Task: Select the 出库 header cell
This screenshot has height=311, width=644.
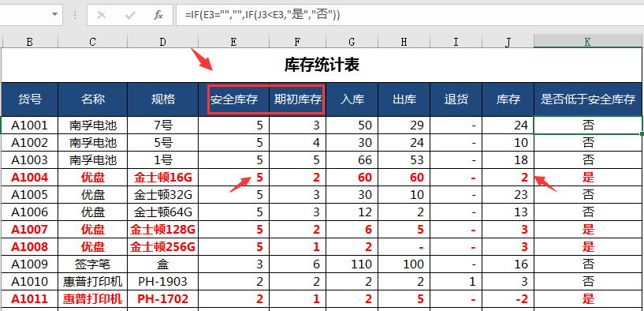Action: point(404,99)
